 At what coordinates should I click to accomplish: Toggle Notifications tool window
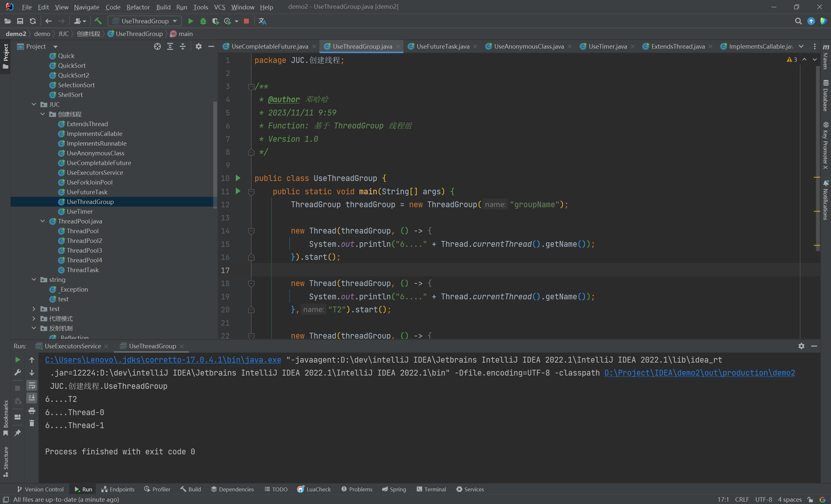[x=825, y=200]
